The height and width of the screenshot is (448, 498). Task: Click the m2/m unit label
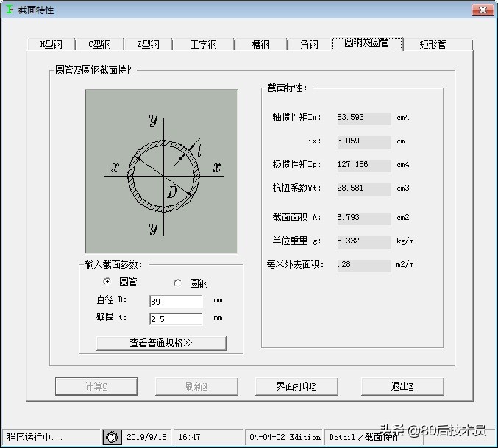coord(405,265)
